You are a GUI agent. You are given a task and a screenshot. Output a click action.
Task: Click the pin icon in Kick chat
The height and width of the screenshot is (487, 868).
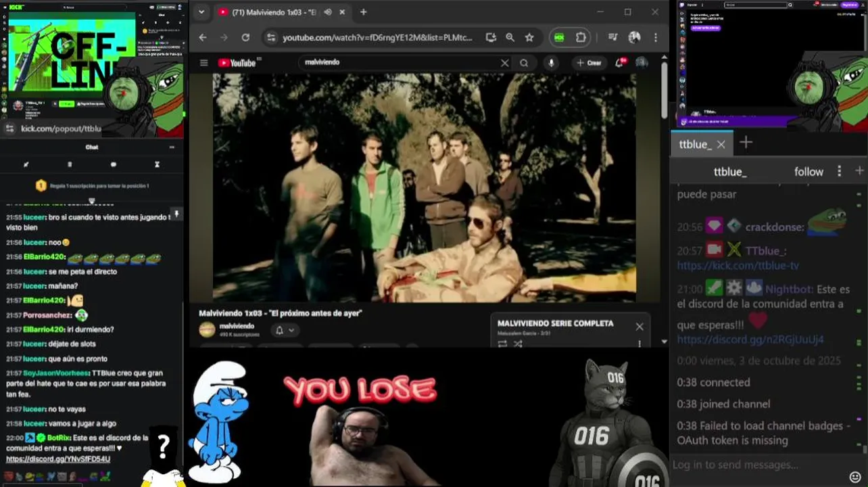176,214
